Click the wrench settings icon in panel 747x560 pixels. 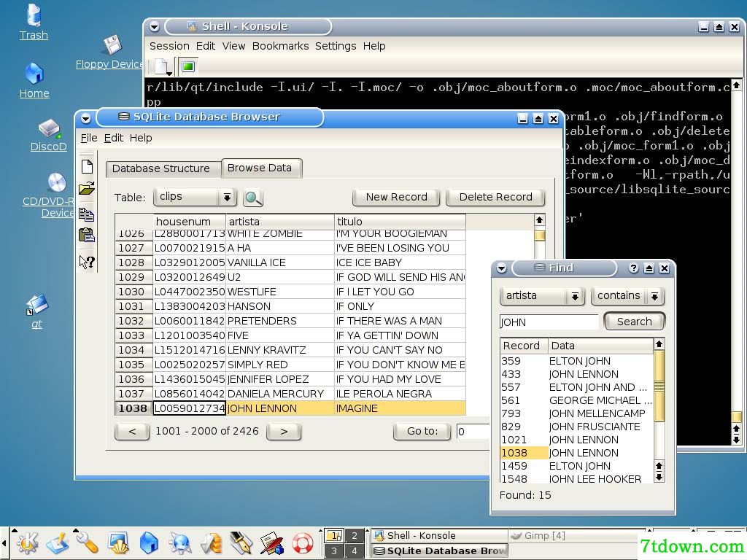pyautogui.click(x=87, y=542)
